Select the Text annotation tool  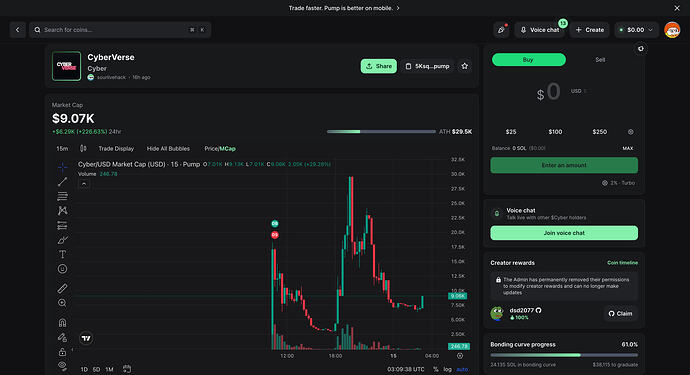click(x=62, y=254)
